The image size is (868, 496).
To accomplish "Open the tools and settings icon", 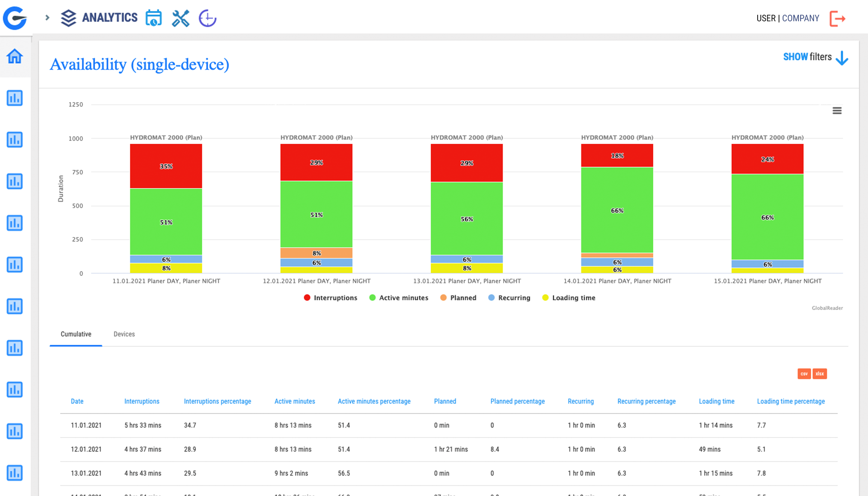I will pyautogui.click(x=180, y=18).
